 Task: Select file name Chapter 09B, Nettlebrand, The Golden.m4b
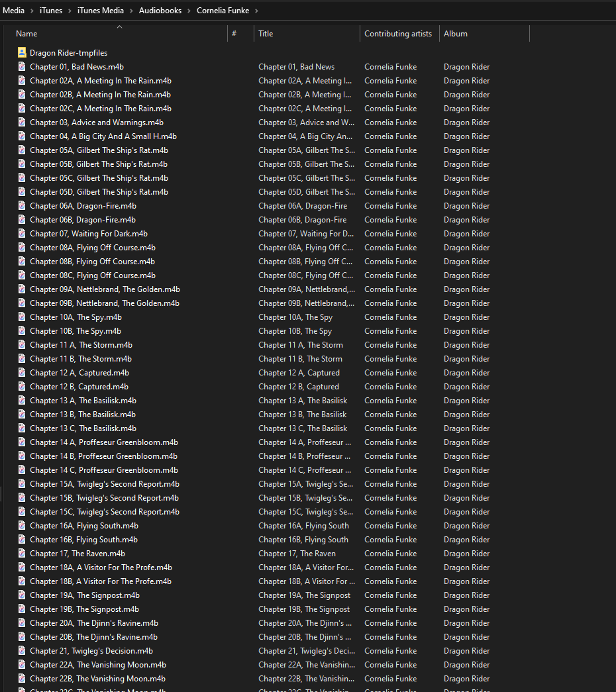(105, 303)
